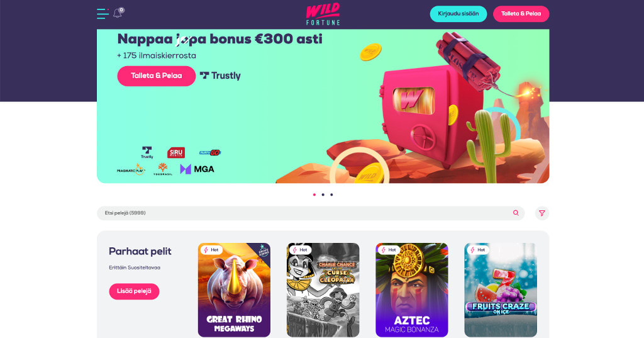The height and width of the screenshot is (338, 644).
Task: Open the notifications bell icon
Action: (118, 13)
